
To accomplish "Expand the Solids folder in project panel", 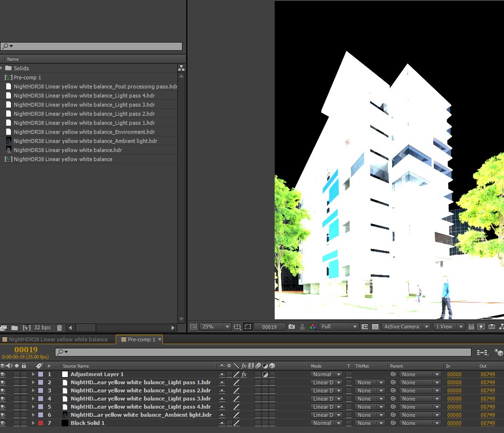I will (x=1, y=68).
